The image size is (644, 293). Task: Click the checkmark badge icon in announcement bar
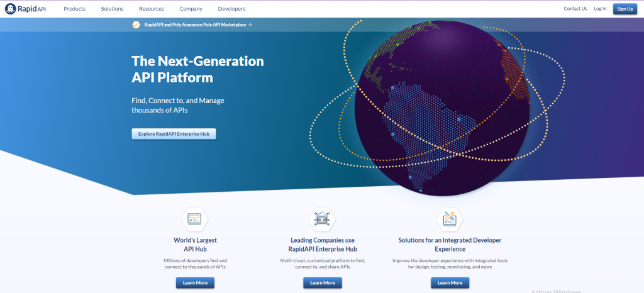(136, 25)
